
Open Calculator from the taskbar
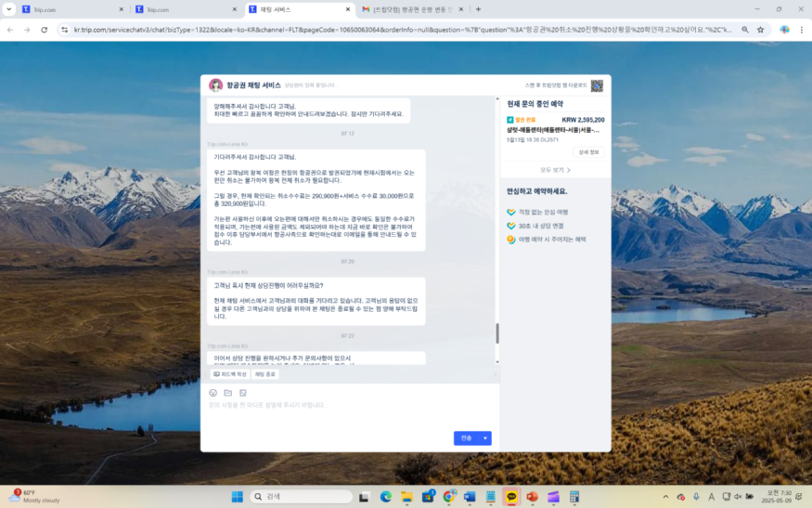(x=574, y=497)
